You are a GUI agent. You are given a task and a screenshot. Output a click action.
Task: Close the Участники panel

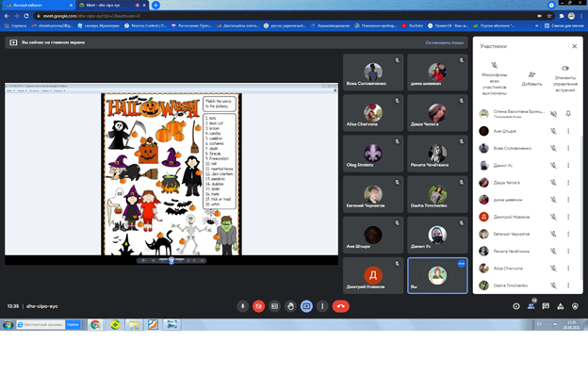tap(574, 46)
